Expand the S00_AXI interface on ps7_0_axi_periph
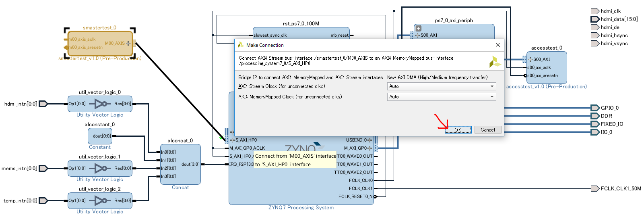Image resolution: width=644 pixels, height=215 pixels. click(417, 35)
